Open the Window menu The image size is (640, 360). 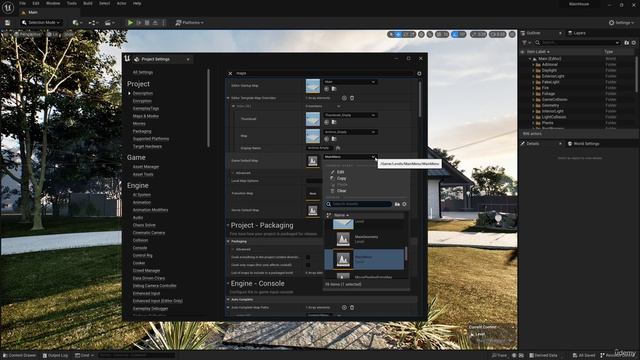coord(53,3)
